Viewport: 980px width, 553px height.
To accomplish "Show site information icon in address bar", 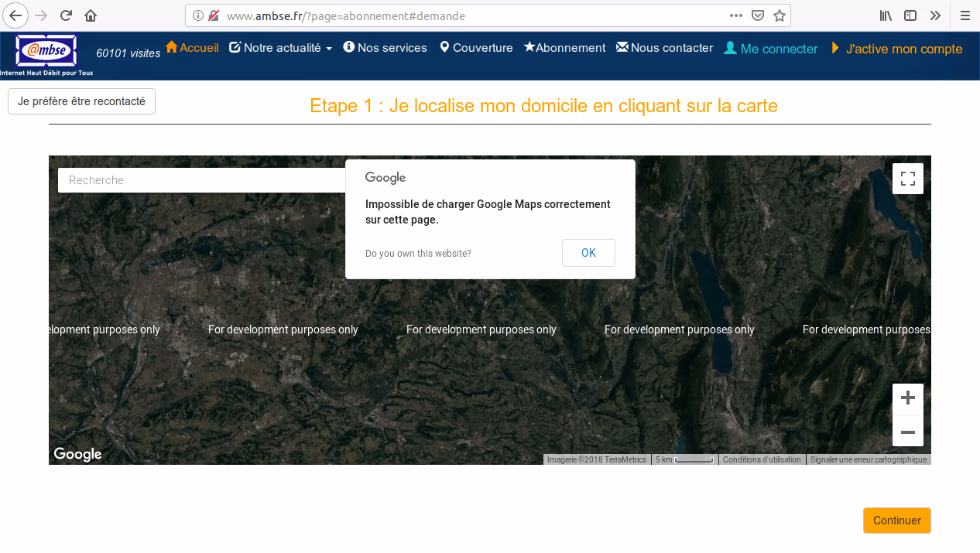I will tap(198, 15).
